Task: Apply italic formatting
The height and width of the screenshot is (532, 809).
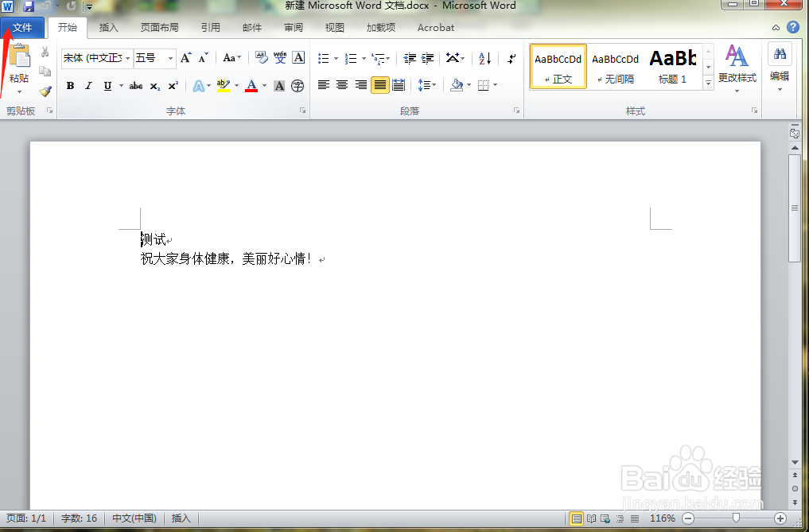Action: tap(88, 84)
